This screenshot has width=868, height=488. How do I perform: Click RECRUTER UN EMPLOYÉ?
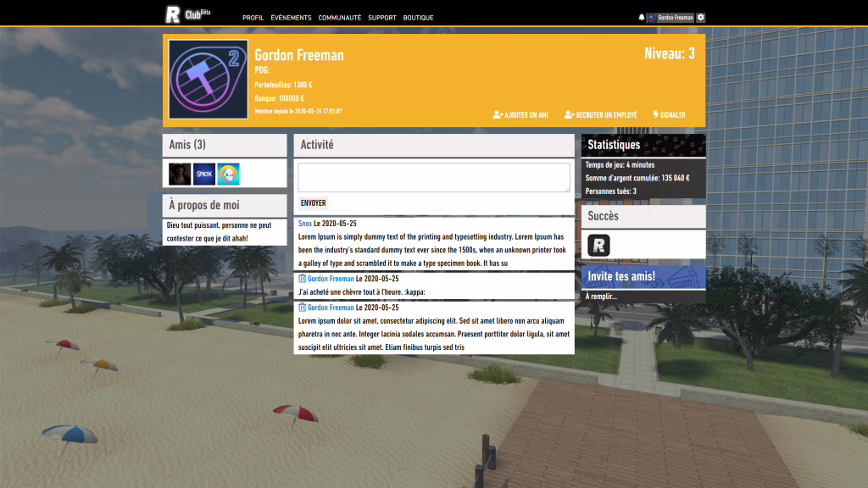click(x=606, y=115)
